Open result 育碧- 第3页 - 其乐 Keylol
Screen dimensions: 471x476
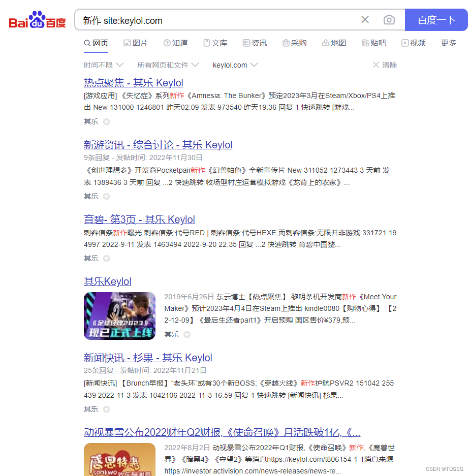pos(139,219)
